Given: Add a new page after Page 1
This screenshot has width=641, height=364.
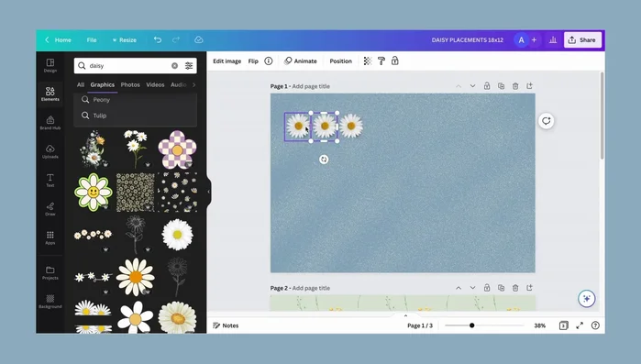Looking at the screenshot, I should click(x=530, y=86).
